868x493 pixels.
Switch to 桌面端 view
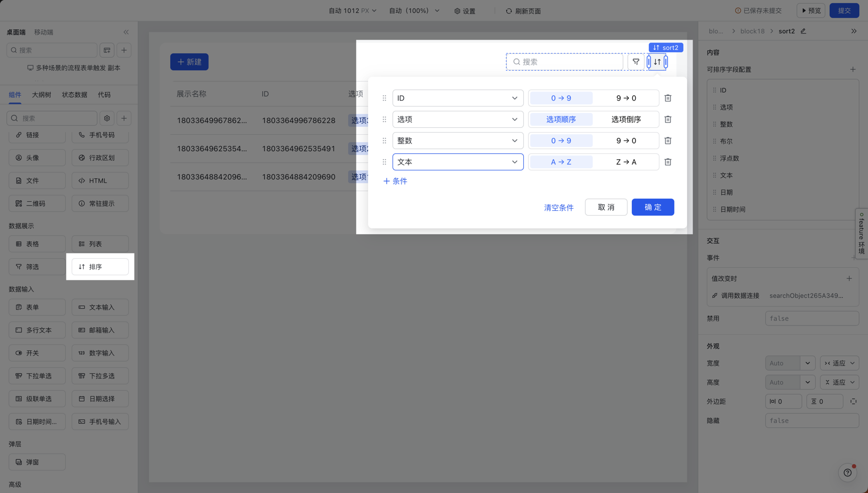[16, 32]
